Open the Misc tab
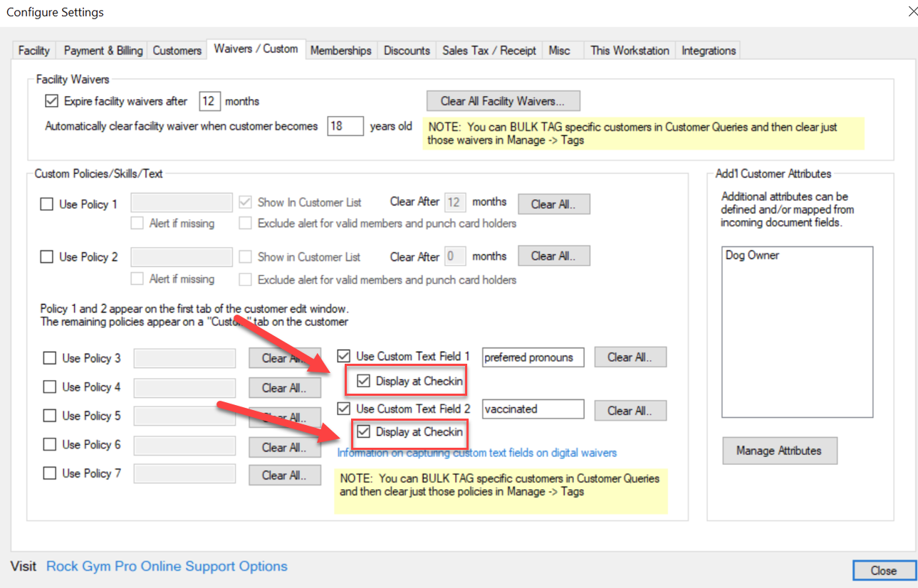 click(560, 51)
